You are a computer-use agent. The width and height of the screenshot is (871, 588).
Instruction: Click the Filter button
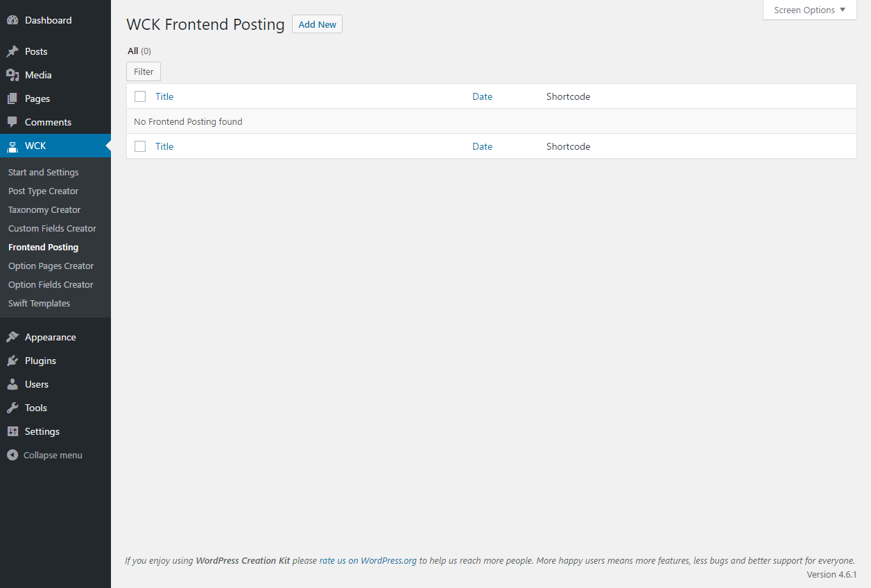[x=144, y=71]
